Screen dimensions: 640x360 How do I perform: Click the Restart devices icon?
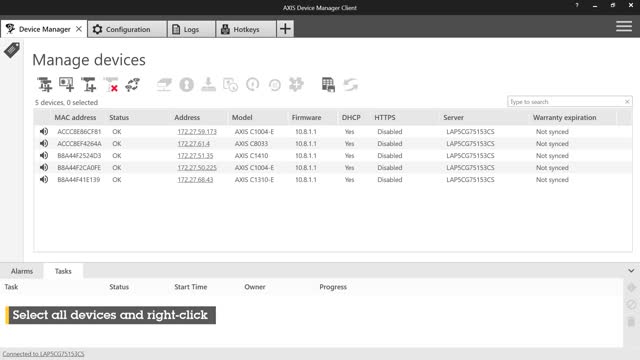[253, 85]
